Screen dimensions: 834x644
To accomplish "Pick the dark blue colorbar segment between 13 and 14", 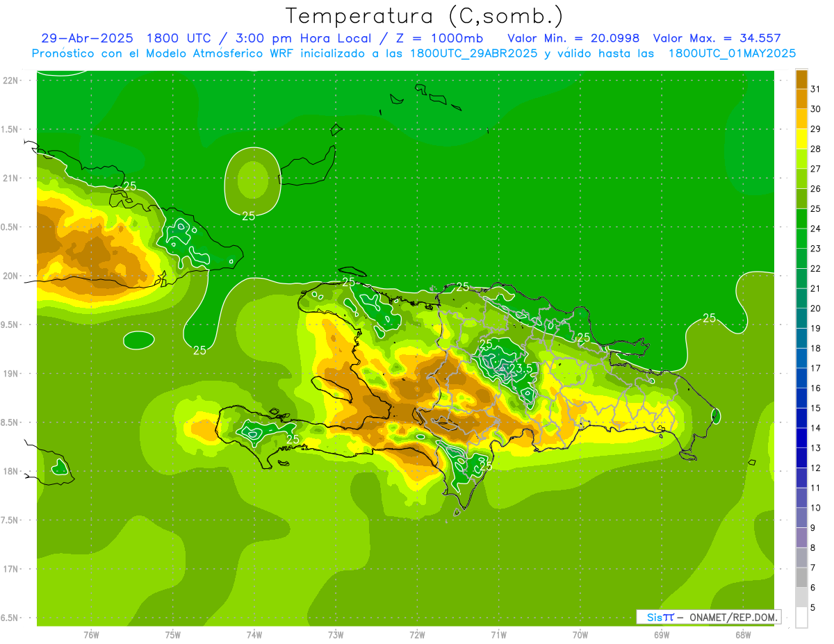I will (x=801, y=438).
